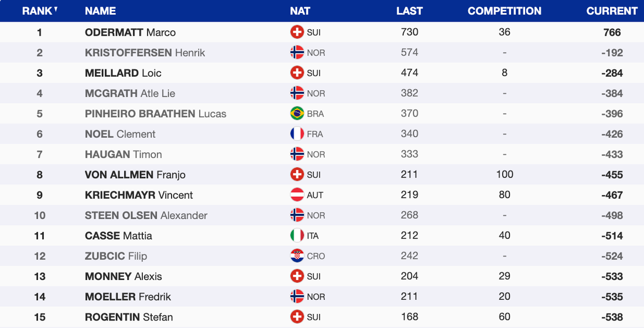Click the Brazil flag beside Pinheiro Braathen
The width and height of the screenshot is (644, 328).
pyautogui.click(x=297, y=114)
